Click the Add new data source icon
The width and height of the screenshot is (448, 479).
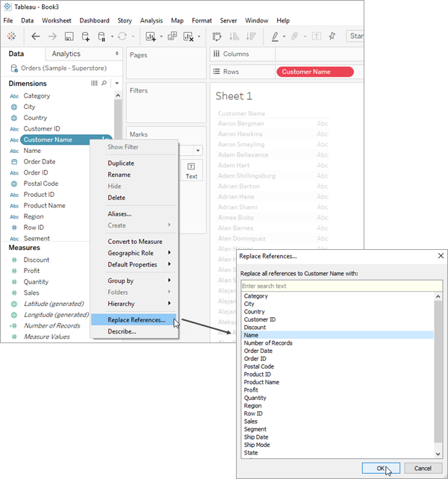[86, 37]
